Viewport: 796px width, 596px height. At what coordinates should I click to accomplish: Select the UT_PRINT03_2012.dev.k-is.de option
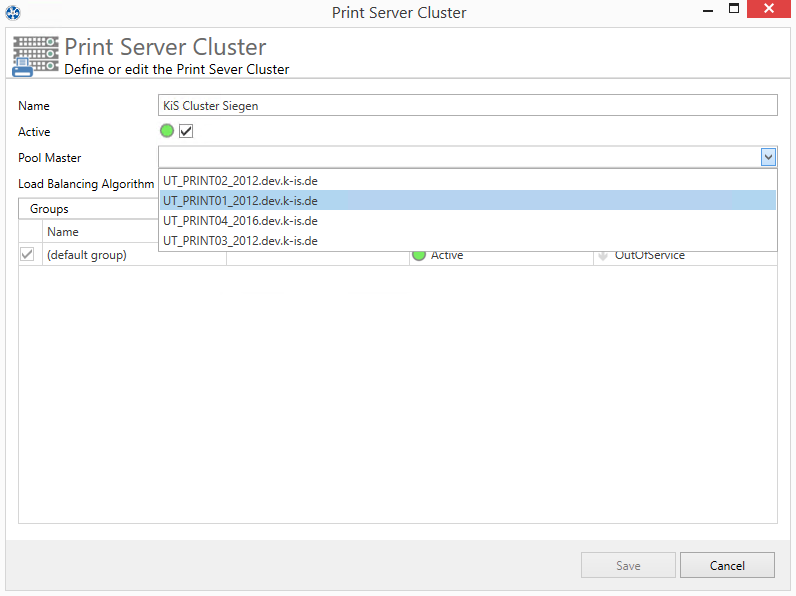(x=240, y=241)
